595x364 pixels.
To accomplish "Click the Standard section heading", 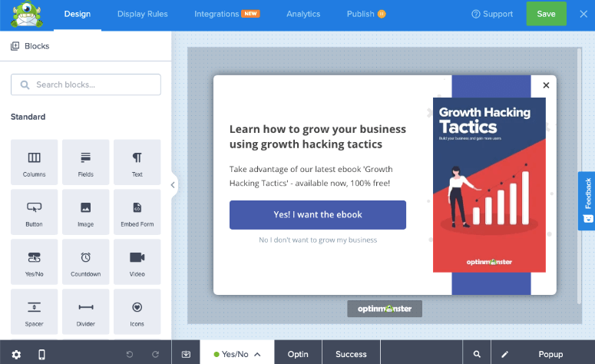I will tap(28, 117).
